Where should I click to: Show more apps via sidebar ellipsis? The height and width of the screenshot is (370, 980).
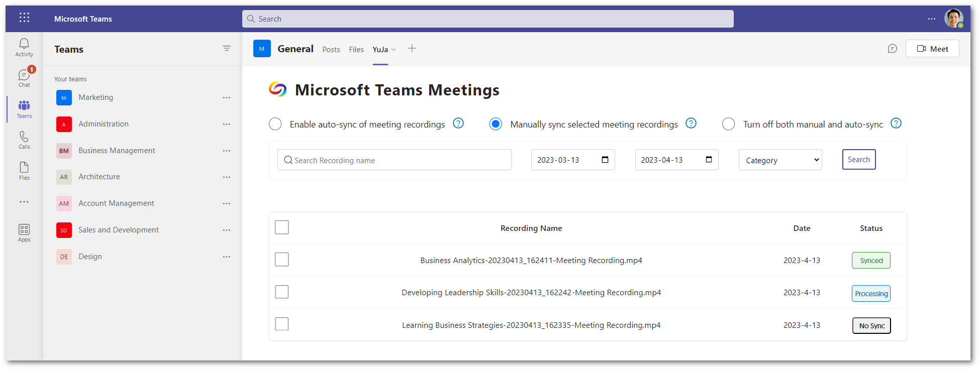pyautogui.click(x=24, y=202)
